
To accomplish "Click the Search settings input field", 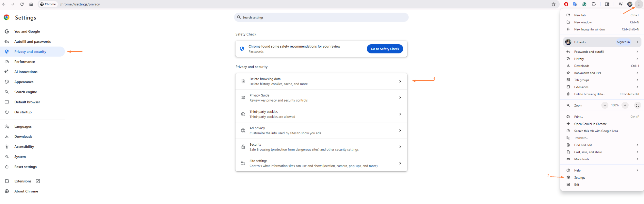I will (321, 17).
